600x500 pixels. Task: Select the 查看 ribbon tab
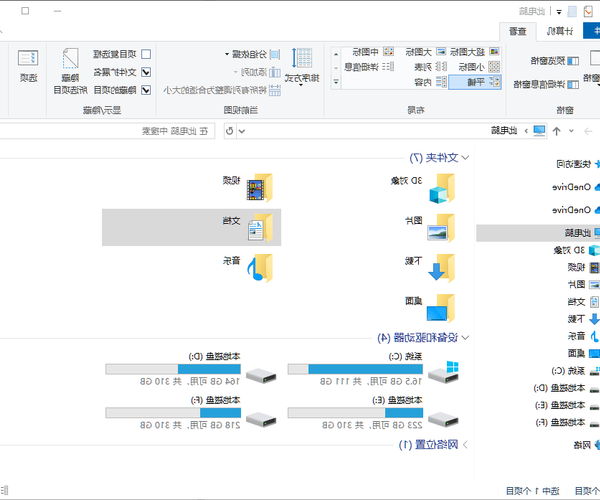(x=517, y=31)
